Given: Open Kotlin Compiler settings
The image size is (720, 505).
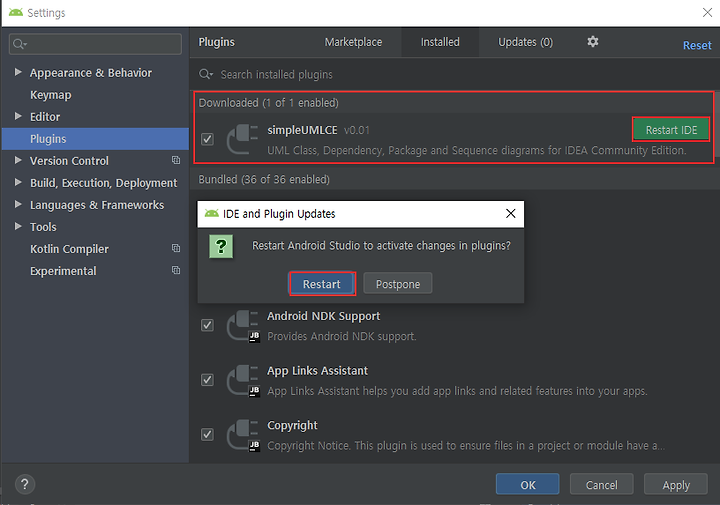Looking at the screenshot, I should coord(69,249).
